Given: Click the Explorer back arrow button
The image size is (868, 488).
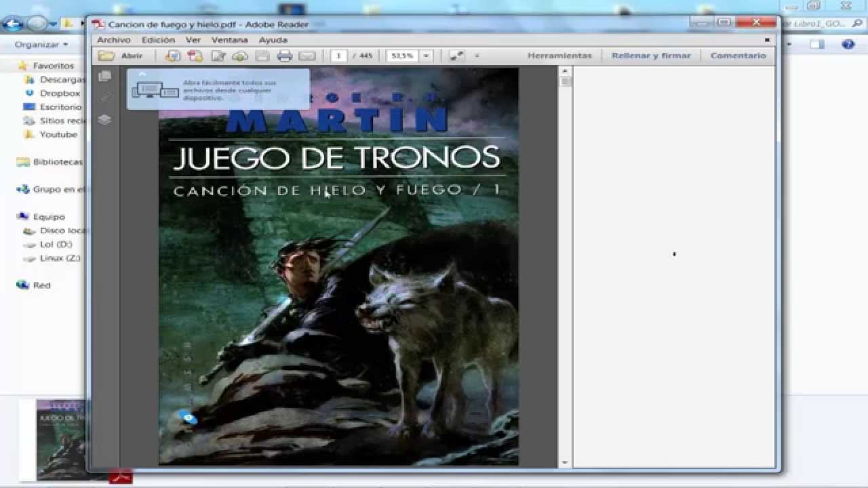Looking at the screenshot, I should 13,24.
